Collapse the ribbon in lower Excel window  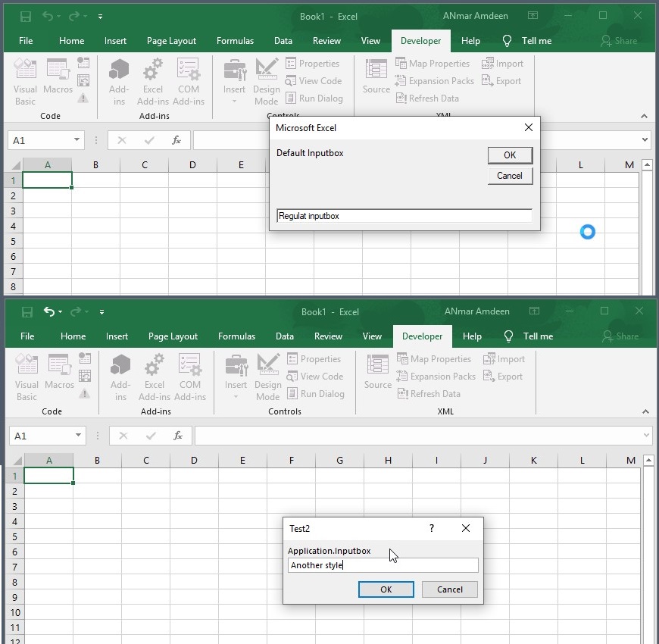point(645,412)
